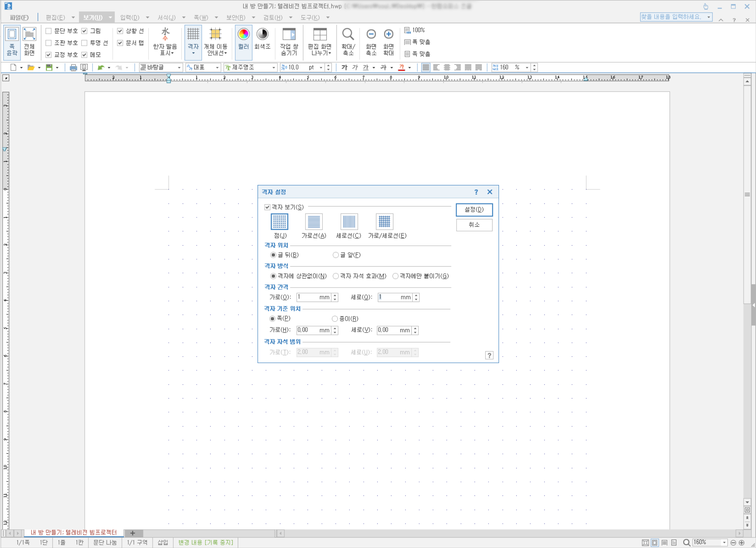Select 격자 자석 효과 radio option
This screenshot has width=756, height=548.
[336, 276]
